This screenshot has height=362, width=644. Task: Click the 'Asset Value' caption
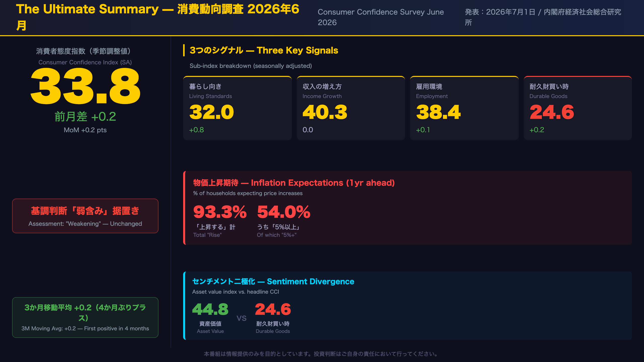[x=210, y=331]
